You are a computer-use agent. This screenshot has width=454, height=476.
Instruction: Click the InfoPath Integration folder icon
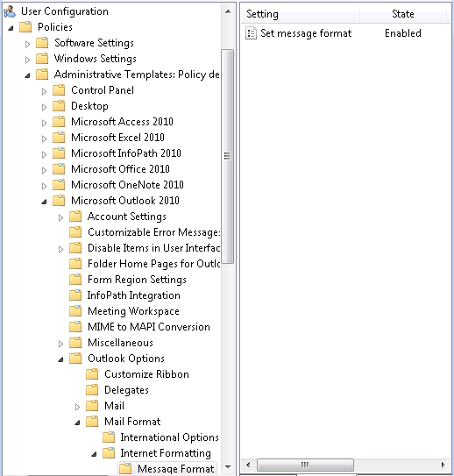[75, 295]
